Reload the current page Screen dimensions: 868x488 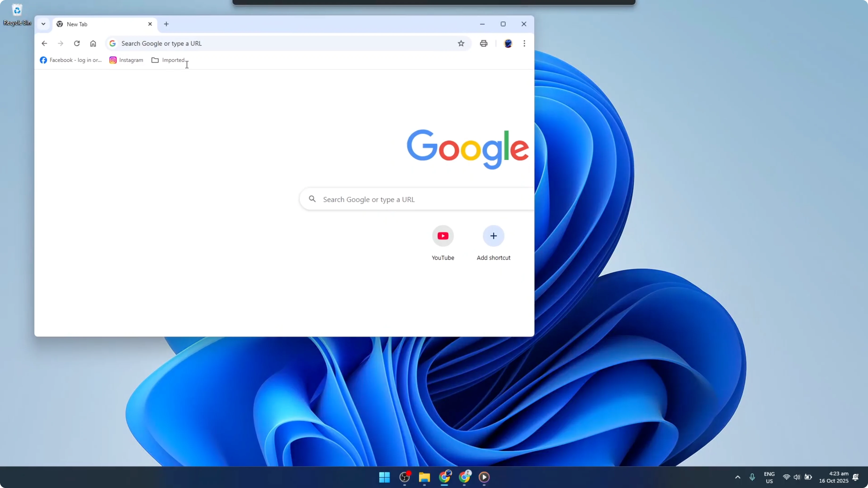click(77, 43)
